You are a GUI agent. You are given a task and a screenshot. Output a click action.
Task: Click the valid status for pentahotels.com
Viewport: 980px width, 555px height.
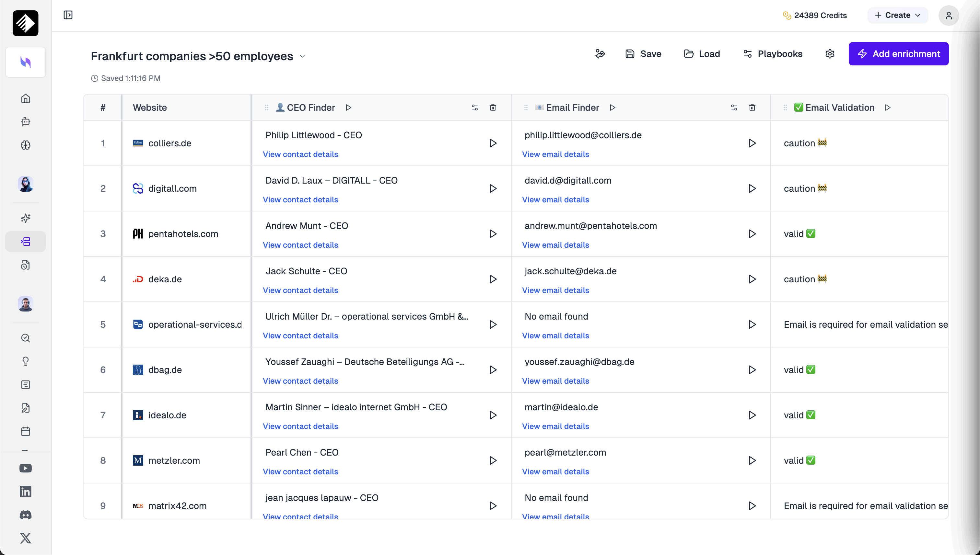pos(799,234)
